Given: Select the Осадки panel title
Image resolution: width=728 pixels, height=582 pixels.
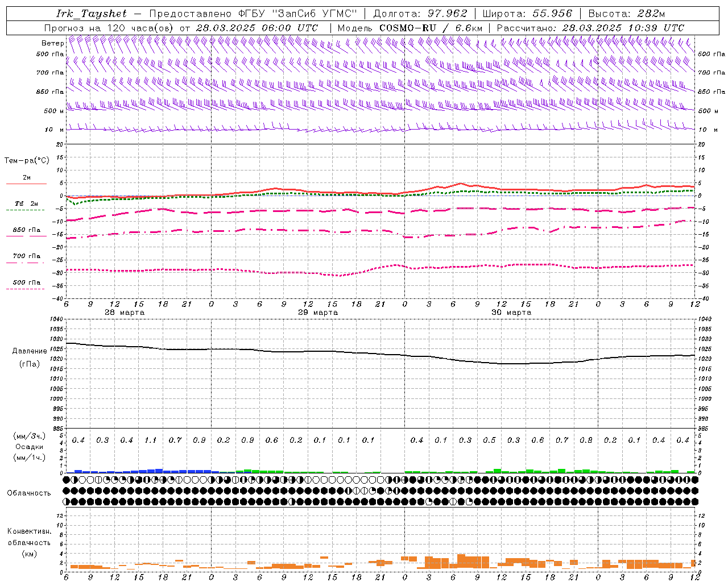Looking at the screenshot, I should click(30, 447).
